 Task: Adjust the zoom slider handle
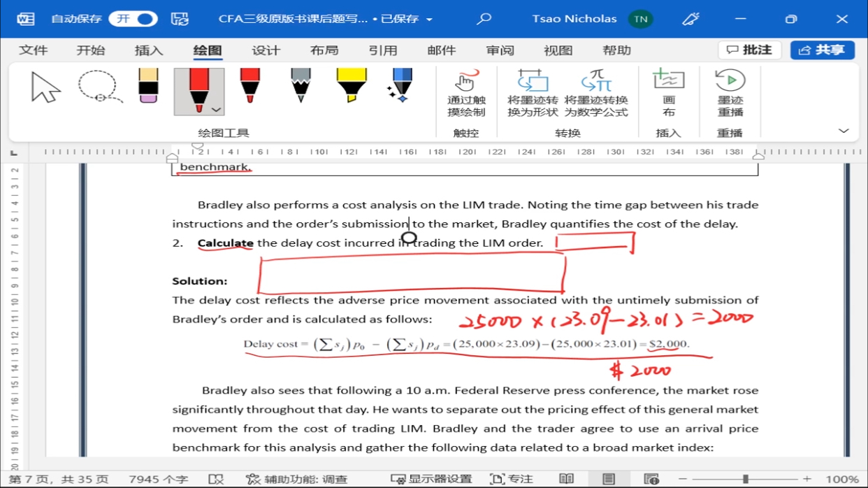(746, 479)
